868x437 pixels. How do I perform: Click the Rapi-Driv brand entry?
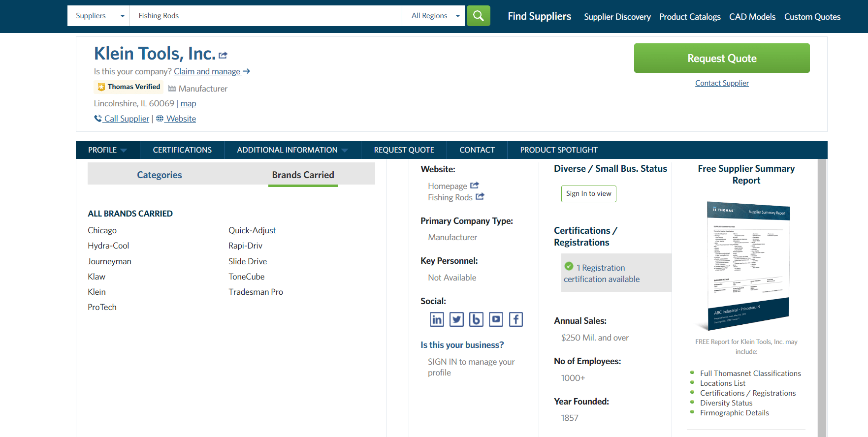245,246
